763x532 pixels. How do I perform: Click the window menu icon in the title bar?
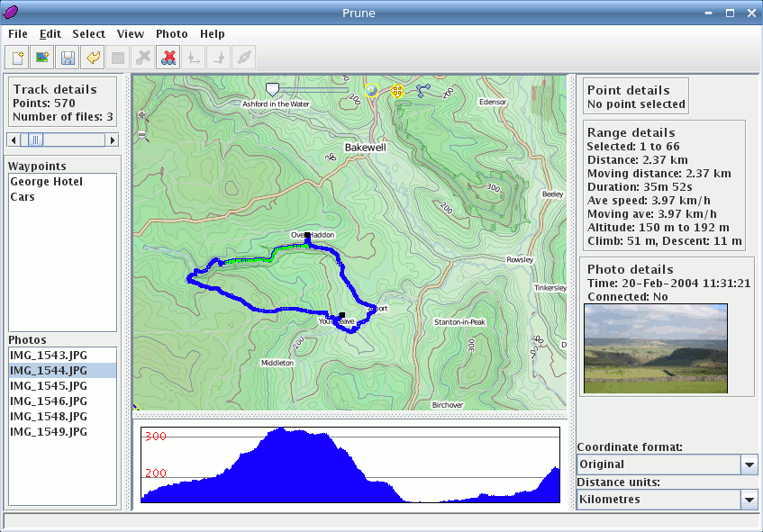coord(13,13)
